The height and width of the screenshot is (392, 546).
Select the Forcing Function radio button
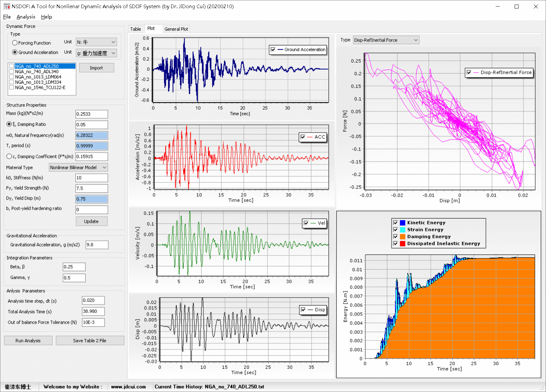15,43
